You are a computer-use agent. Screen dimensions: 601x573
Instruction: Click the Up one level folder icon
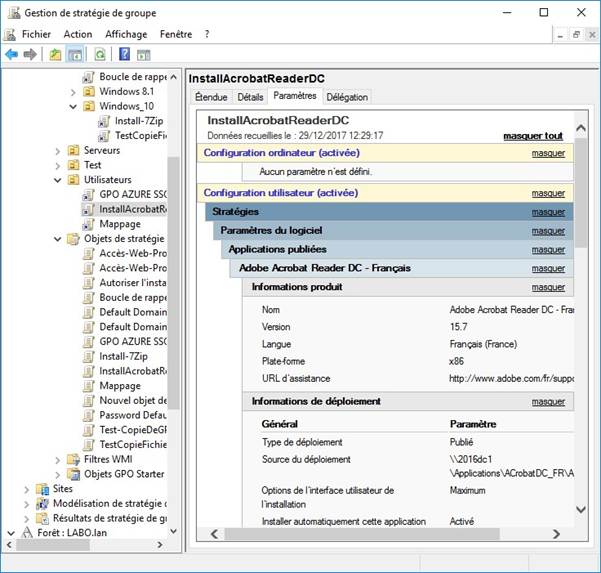click(x=55, y=54)
